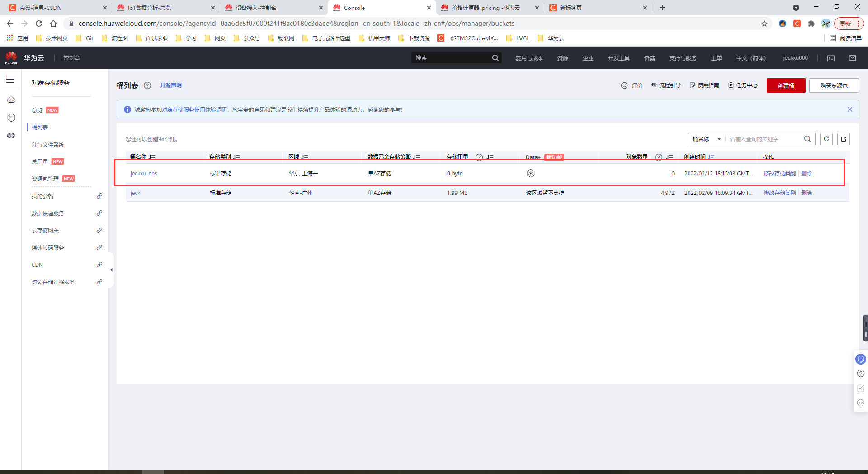The width and height of the screenshot is (868, 474).
Task: Open the customer service headset icon
Action: click(861, 359)
